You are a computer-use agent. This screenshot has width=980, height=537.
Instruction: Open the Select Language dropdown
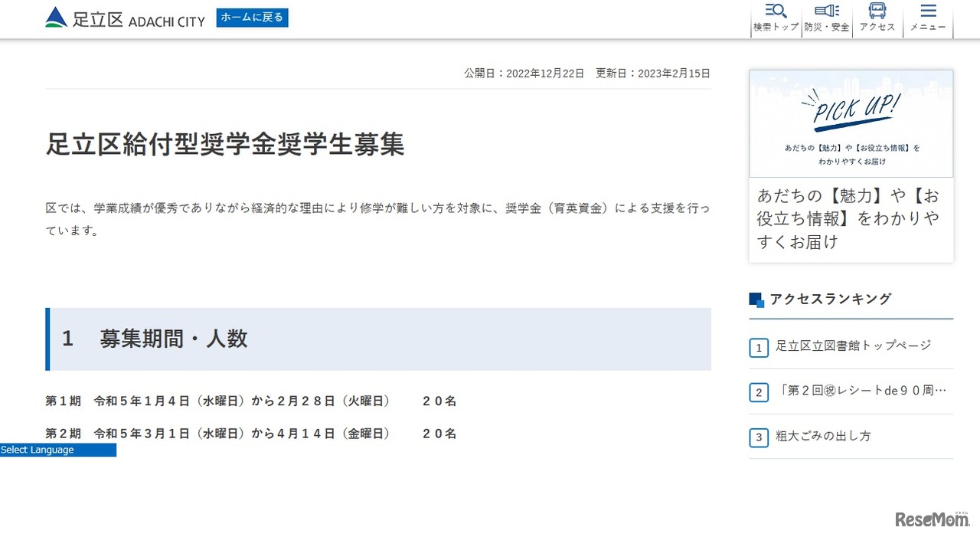pos(57,450)
